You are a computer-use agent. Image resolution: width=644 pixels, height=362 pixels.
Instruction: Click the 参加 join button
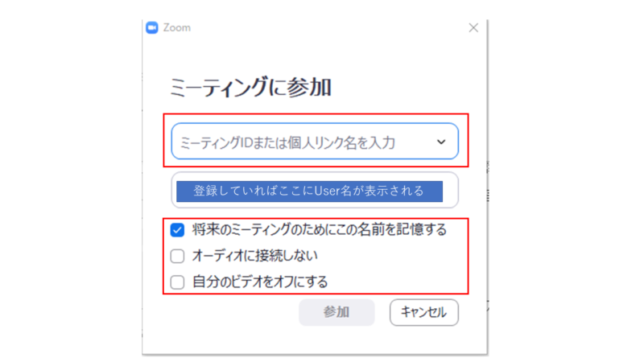pyautogui.click(x=336, y=312)
